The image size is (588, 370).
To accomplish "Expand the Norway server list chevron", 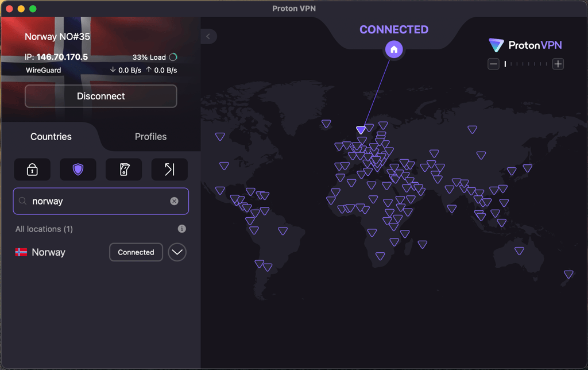I will (x=177, y=252).
